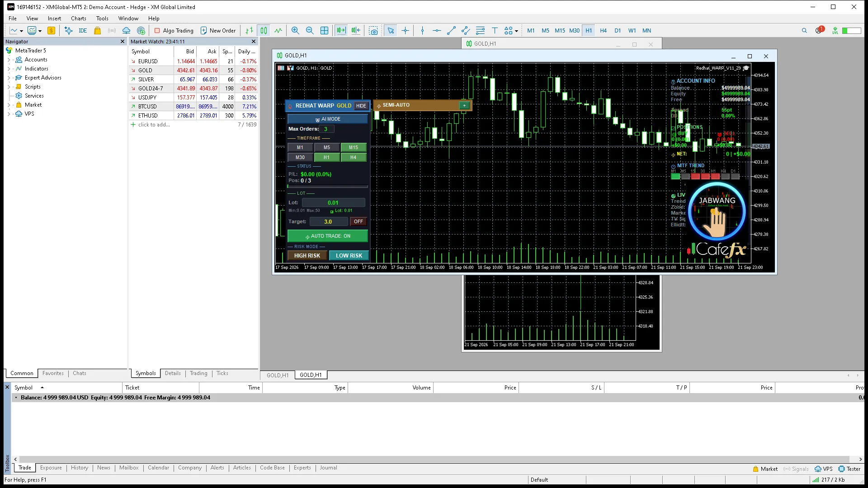Expand the Scripts node in Navigator
Image resolution: width=868 pixels, height=488 pixels.
coord(9,87)
